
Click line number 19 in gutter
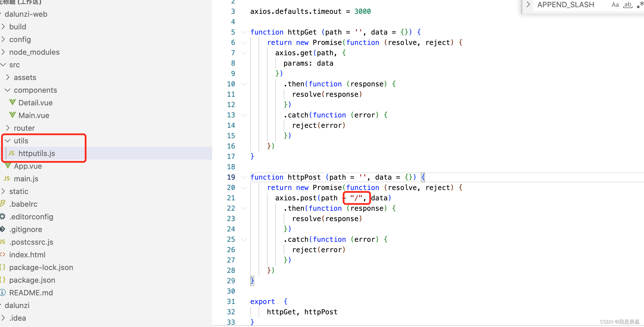(x=231, y=177)
